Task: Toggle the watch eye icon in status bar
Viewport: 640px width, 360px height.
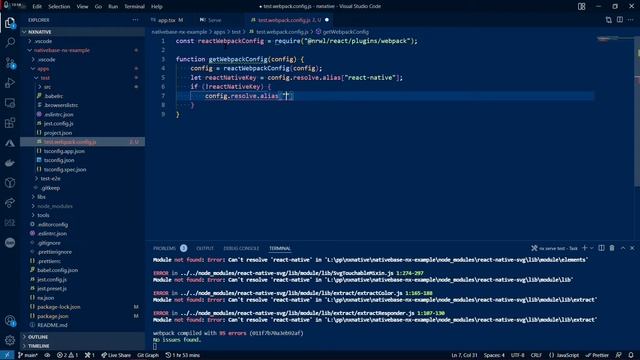Action: click(x=47, y=355)
